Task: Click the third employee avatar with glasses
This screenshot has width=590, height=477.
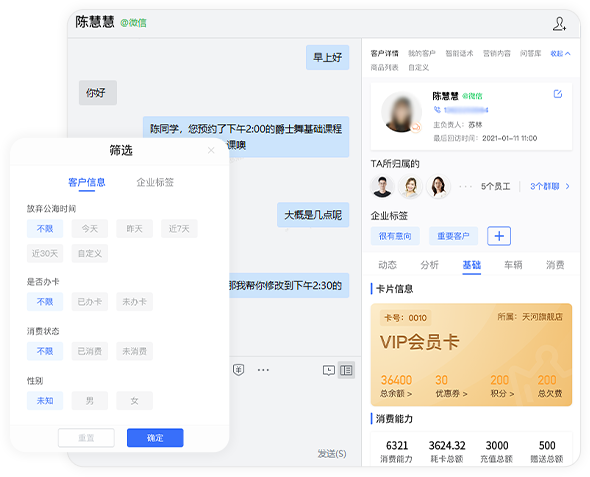Action: pyautogui.click(x=438, y=186)
